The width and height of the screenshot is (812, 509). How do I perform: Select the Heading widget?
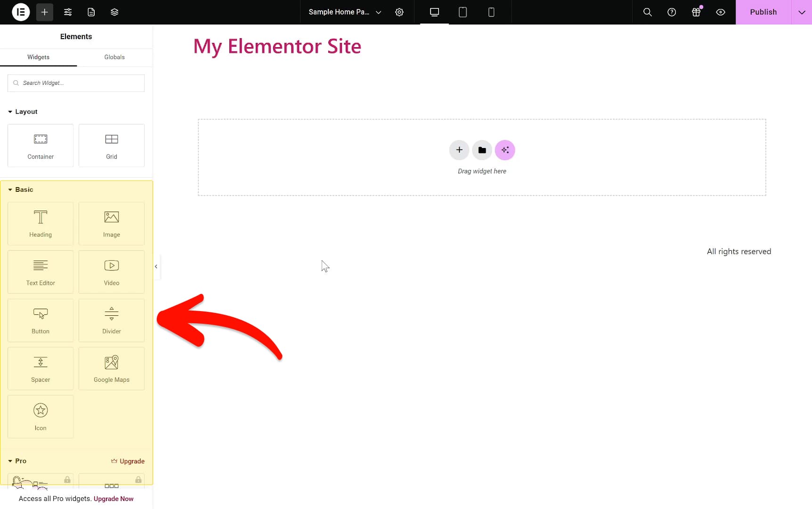[41, 223]
